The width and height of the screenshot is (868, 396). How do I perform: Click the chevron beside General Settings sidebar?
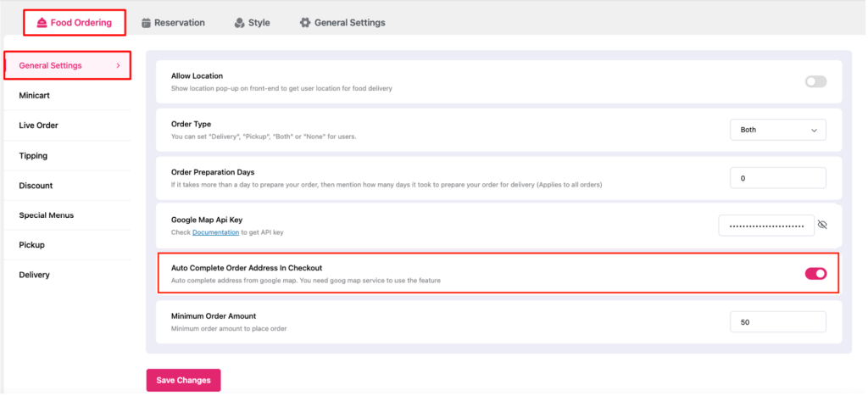(x=118, y=65)
